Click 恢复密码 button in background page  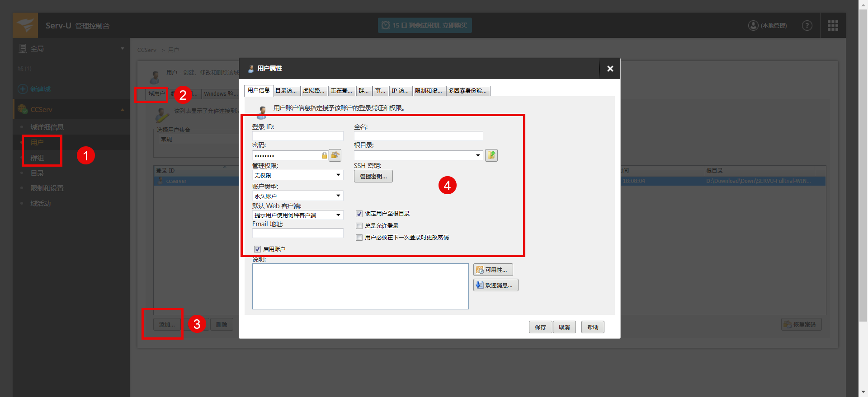(x=801, y=324)
